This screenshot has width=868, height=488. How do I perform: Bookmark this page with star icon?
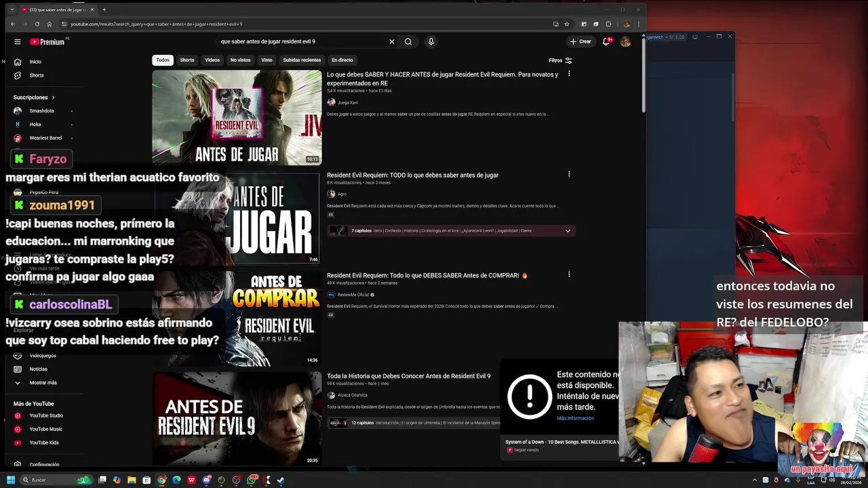pyautogui.click(x=567, y=24)
